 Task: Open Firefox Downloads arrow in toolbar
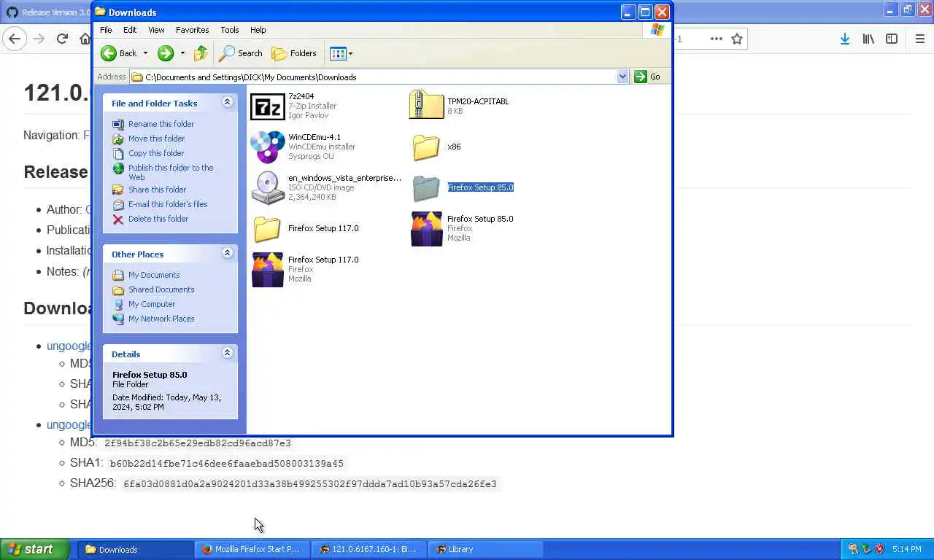[844, 39]
